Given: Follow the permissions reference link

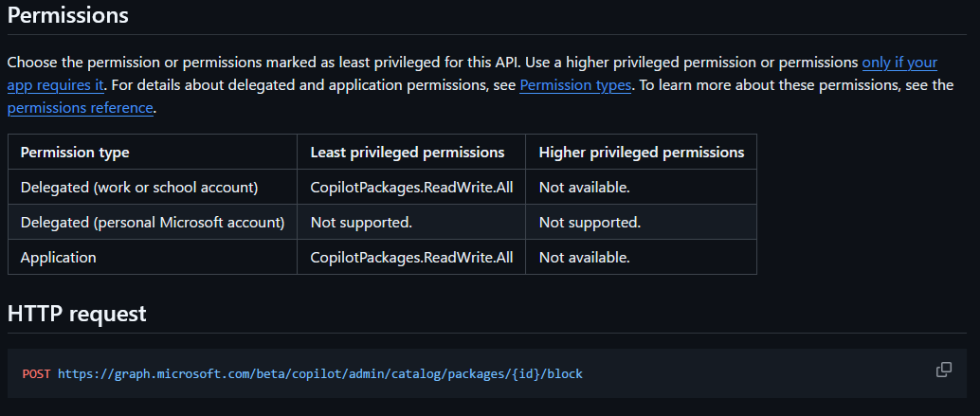Looking at the screenshot, I should pyautogui.click(x=80, y=108).
